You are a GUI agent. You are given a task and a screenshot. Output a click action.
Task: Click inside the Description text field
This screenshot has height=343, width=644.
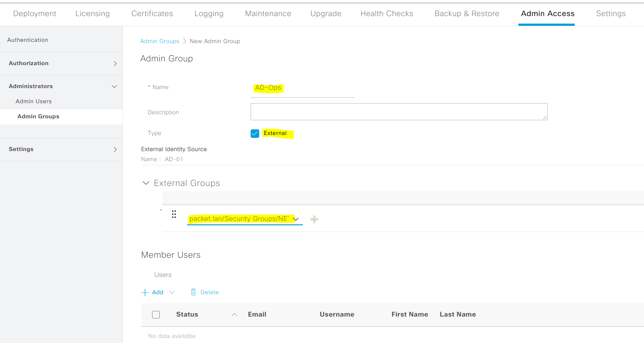[x=398, y=112]
